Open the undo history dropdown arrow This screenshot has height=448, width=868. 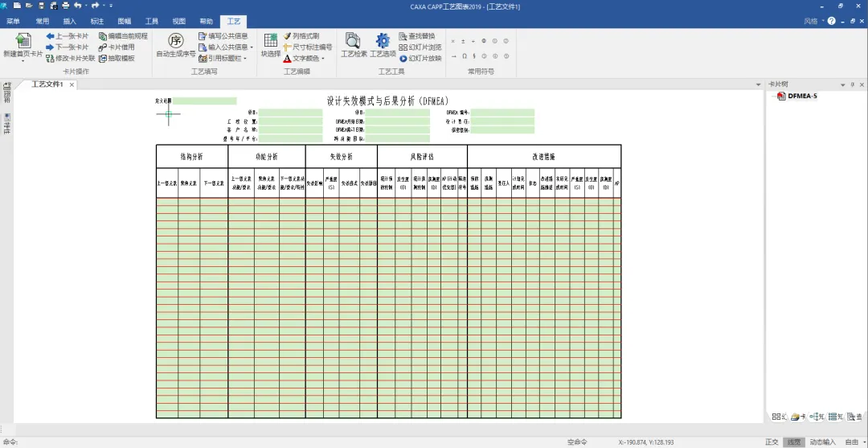86,5
